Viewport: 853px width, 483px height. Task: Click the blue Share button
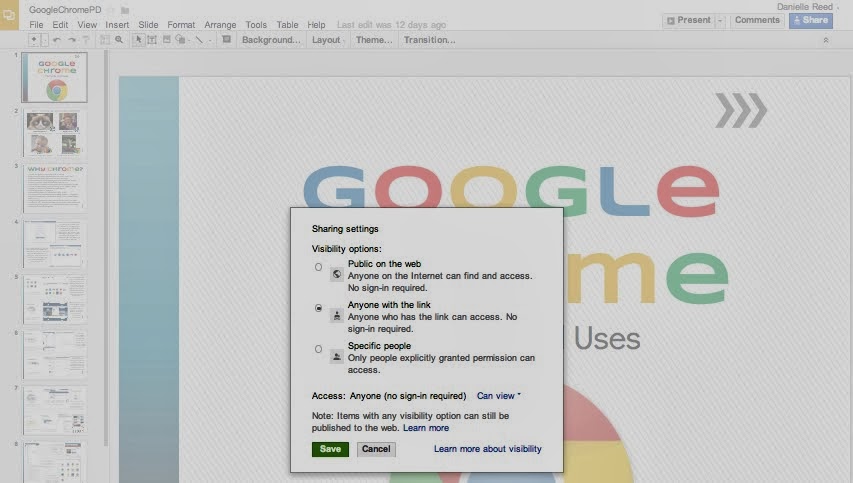tap(811, 20)
